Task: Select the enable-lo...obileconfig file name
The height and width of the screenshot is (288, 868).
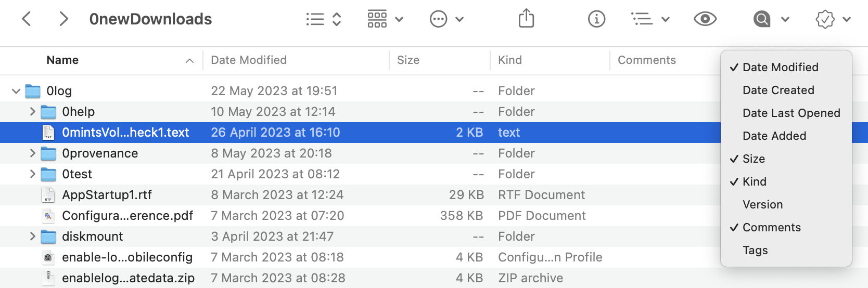Action: click(x=127, y=257)
